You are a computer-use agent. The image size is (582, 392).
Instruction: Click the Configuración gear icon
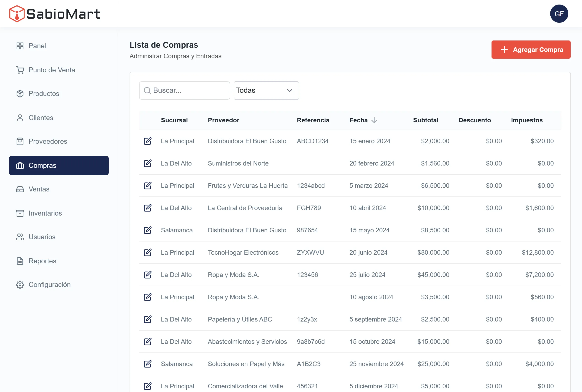click(20, 285)
